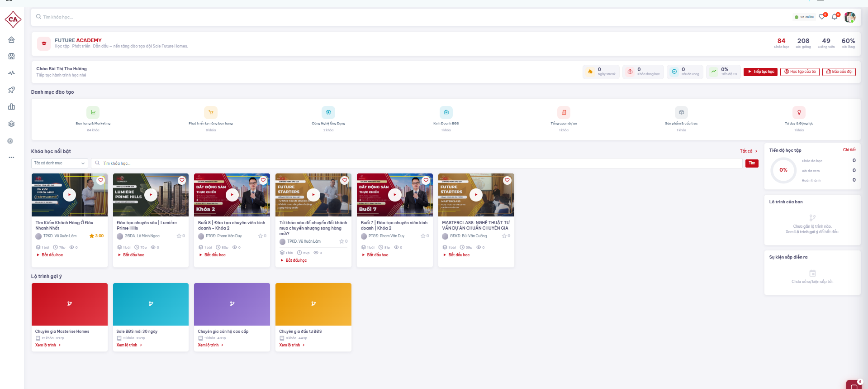Toggle the heart on the Buổi 7 course card
The width and height of the screenshot is (868, 389).
pyautogui.click(x=426, y=180)
